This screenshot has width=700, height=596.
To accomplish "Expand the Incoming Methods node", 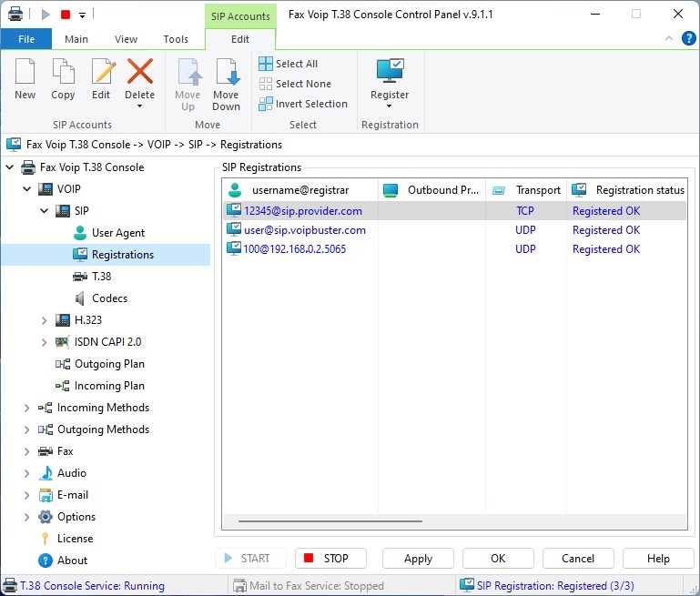I will pyautogui.click(x=26, y=408).
